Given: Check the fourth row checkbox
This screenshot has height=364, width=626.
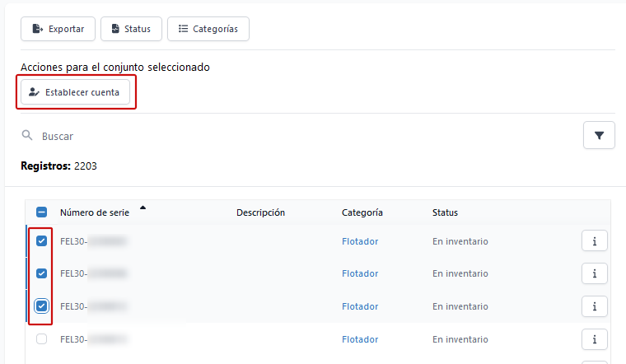Looking at the screenshot, I should coord(41,339).
